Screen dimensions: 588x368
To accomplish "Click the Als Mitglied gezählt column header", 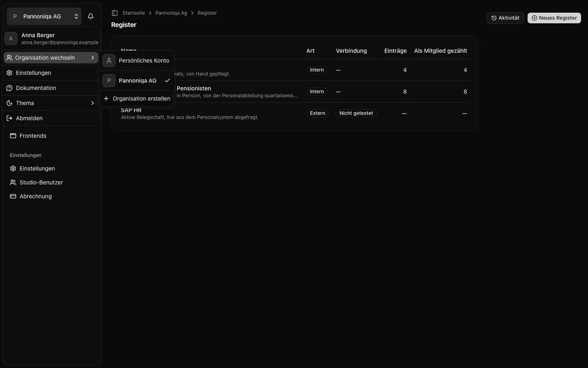I will (x=441, y=51).
